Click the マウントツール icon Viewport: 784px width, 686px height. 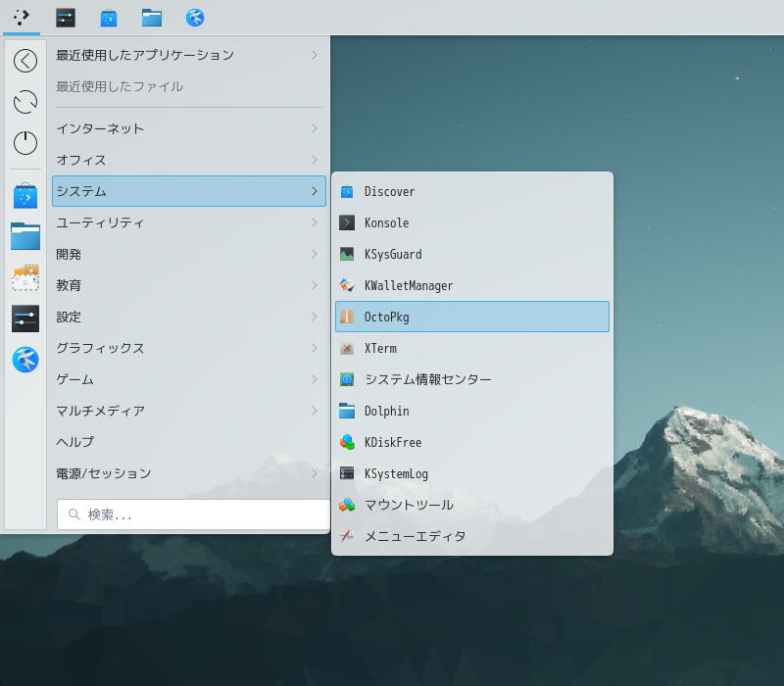347,505
